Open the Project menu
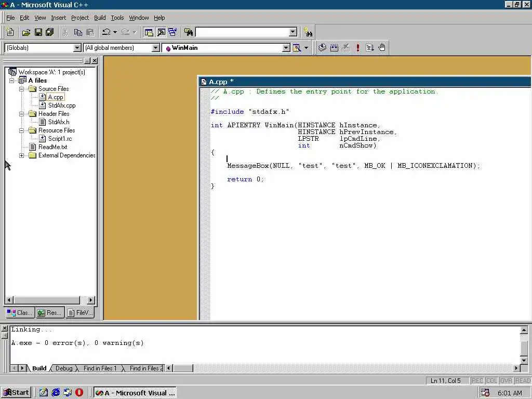Image resolution: width=532 pixels, height=399 pixels. tap(80, 18)
